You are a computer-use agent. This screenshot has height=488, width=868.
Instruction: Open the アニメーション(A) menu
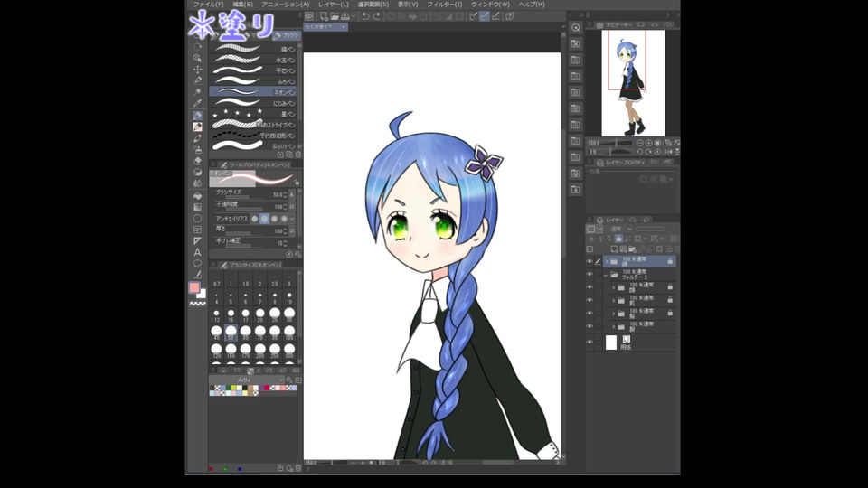click(285, 5)
